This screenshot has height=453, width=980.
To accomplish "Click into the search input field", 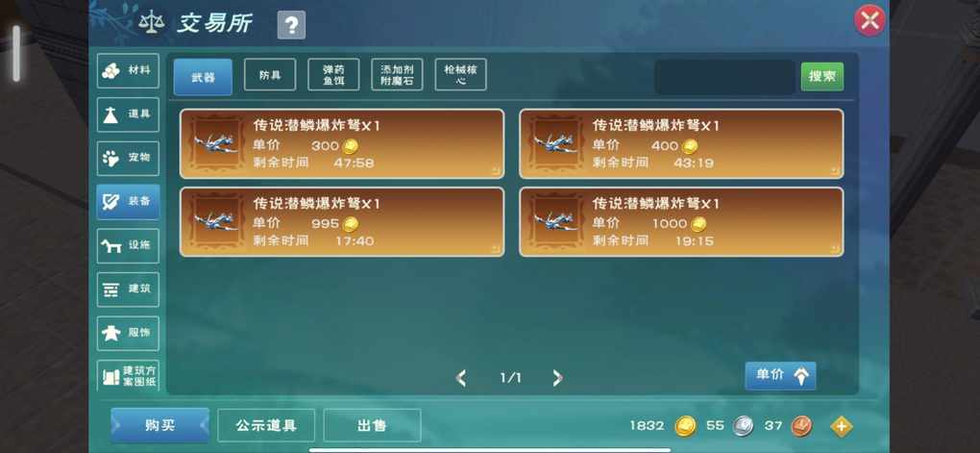I will 724,77.
